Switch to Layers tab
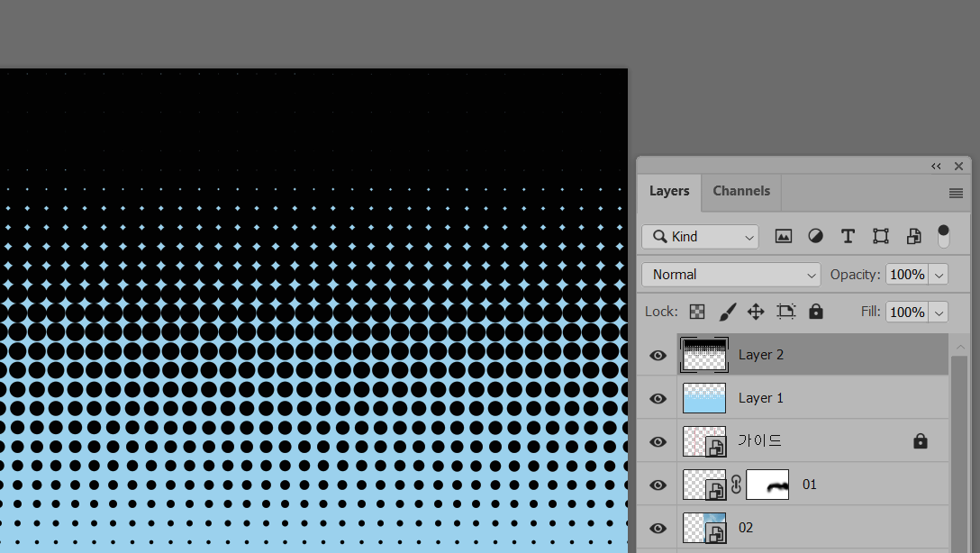The height and width of the screenshot is (553, 980). tap(669, 191)
